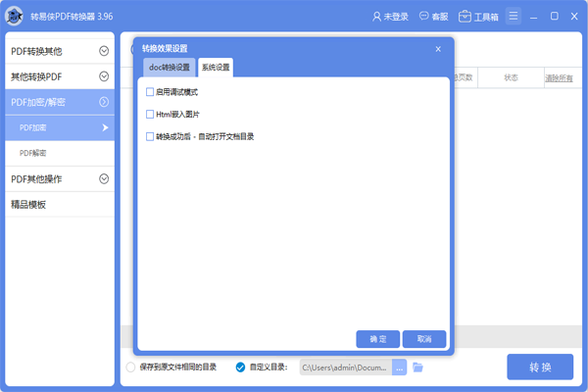Toggle 转换成功后自动打开文档目录 checkbox

(x=150, y=137)
